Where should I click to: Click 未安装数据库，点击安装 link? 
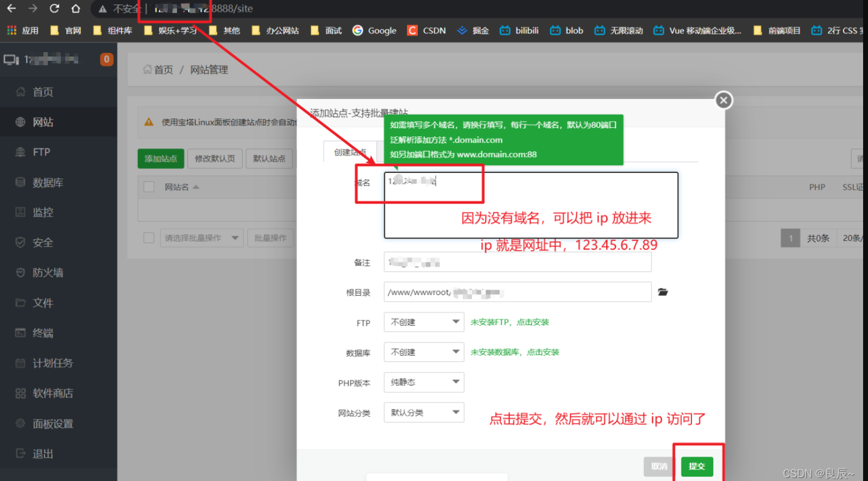(514, 352)
